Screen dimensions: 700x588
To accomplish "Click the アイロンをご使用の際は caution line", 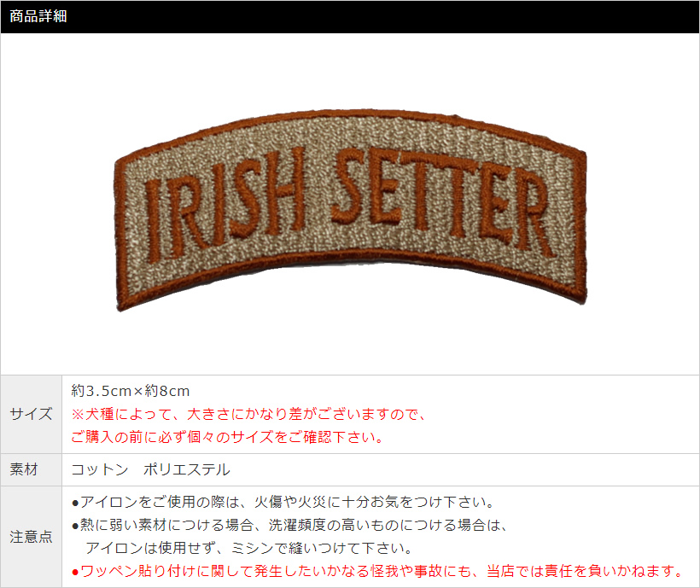I will pos(283,503).
